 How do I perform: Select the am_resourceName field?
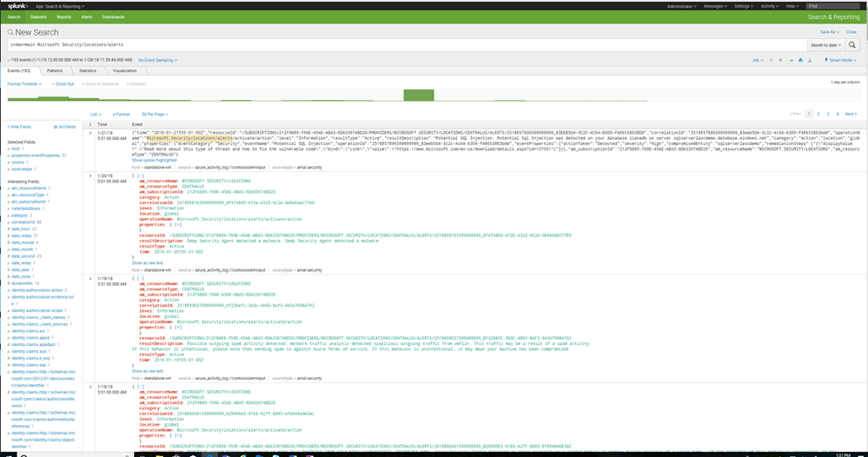[29, 189]
